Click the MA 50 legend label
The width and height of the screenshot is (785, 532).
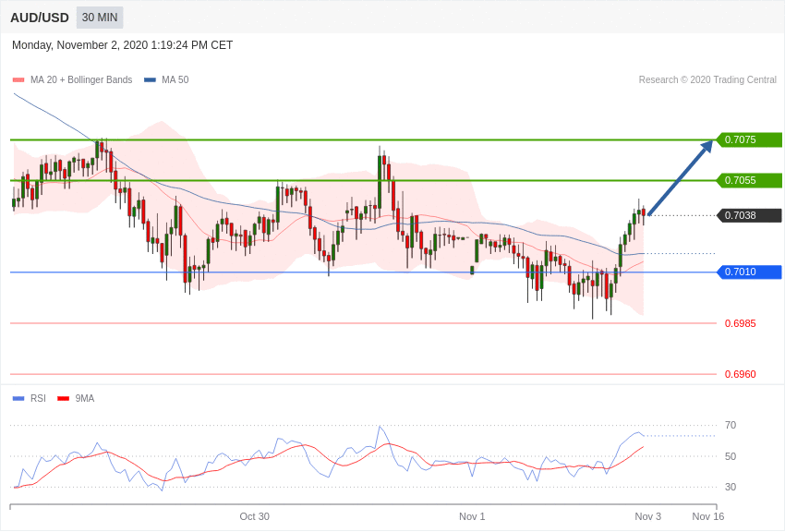175,80
